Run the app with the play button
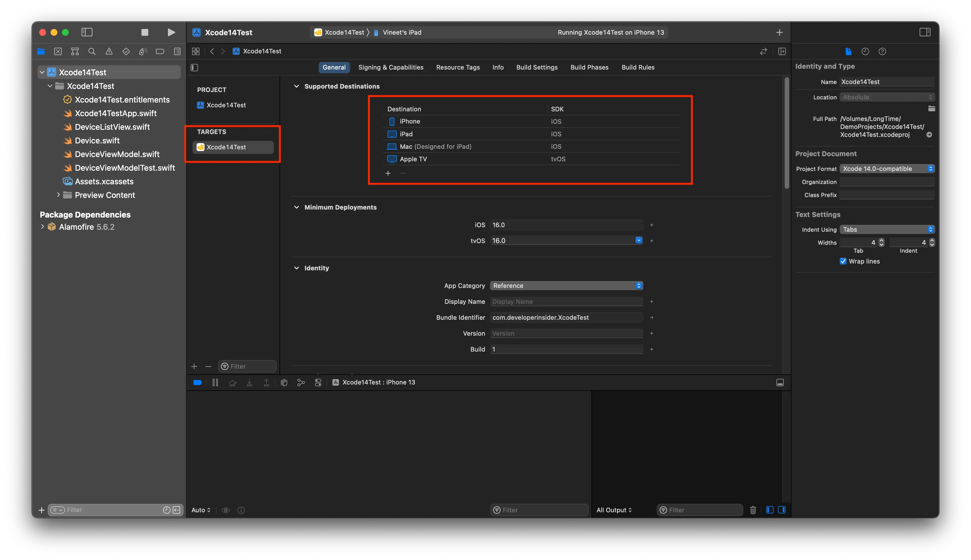This screenshot has height=560, width=971. 171,32
